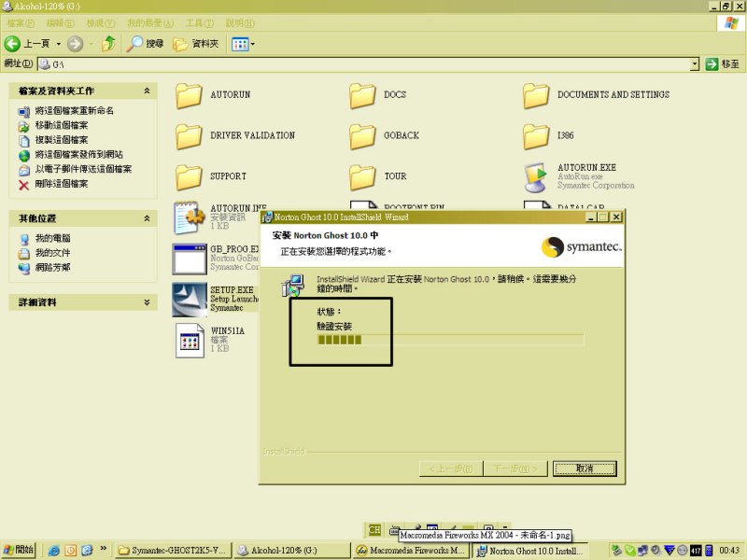Select the AUTORUN.EXE file icon
Image resolution: width=747 pixels, height=560 pixels.
[536, 177]
